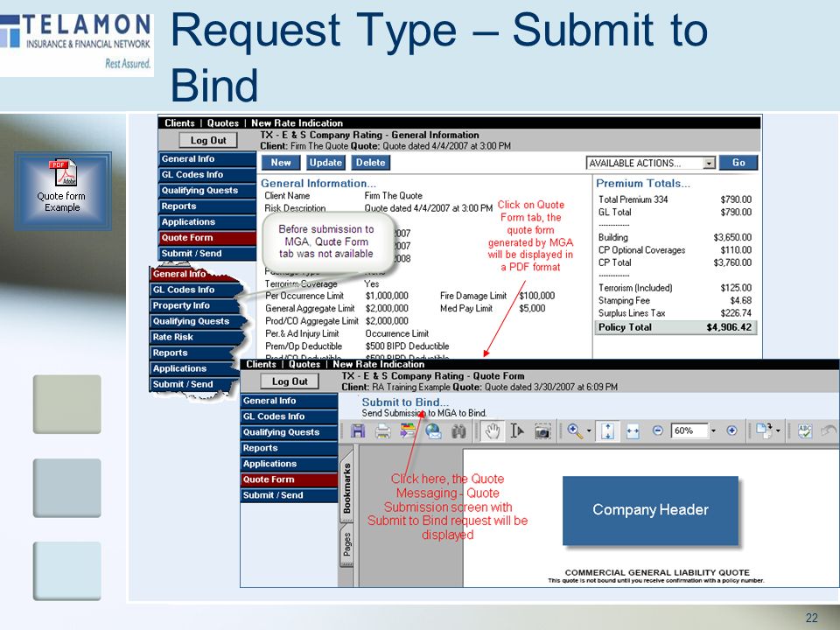This screenshot has width=840, height=630.
Task: Click the New button
Action: click(281, 163)
